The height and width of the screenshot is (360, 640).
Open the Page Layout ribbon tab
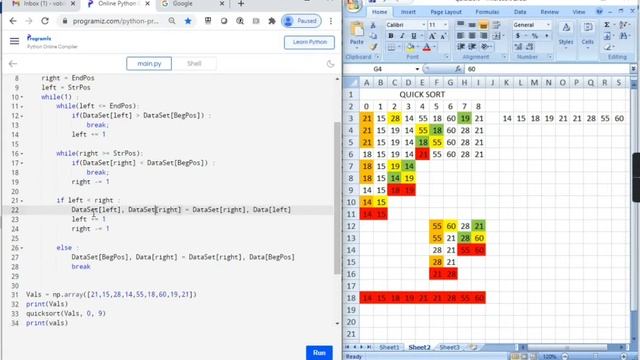coord(446,12)
